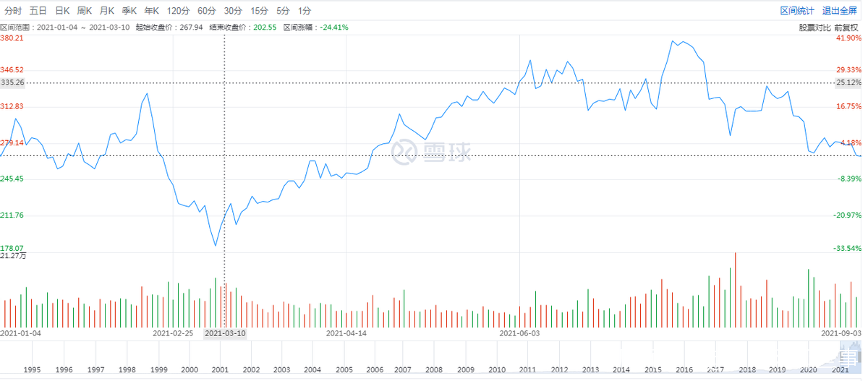Select the 五日 view tab

point(38,11)
